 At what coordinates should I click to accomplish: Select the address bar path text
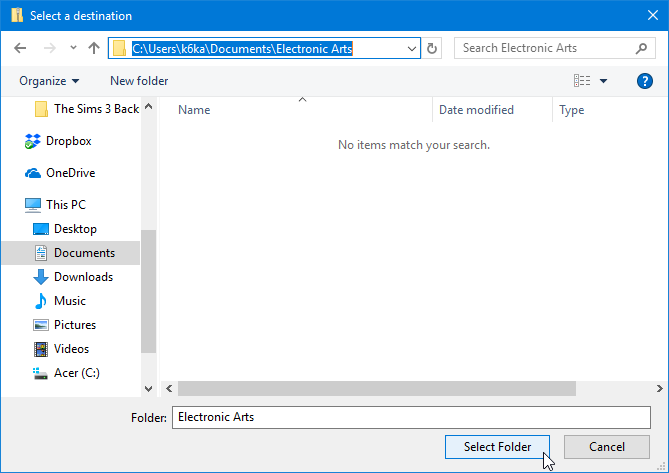coord(242,49)
